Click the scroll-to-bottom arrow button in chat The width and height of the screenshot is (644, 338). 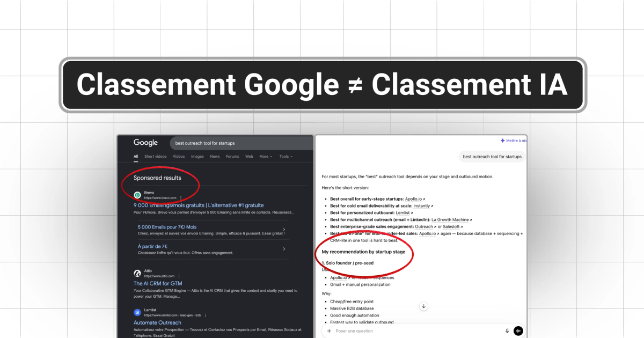[423, 306]
